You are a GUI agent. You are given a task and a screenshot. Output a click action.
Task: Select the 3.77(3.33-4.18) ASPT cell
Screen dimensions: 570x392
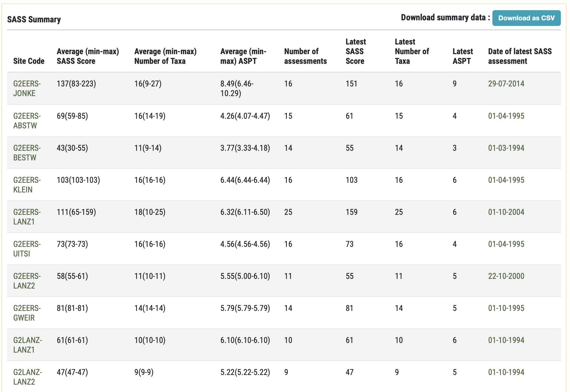pos(245,148)
